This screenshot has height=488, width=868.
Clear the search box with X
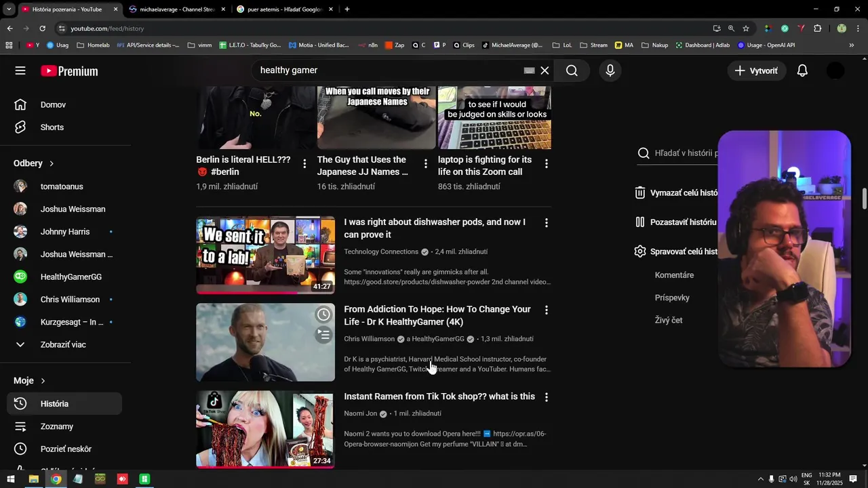545,70
